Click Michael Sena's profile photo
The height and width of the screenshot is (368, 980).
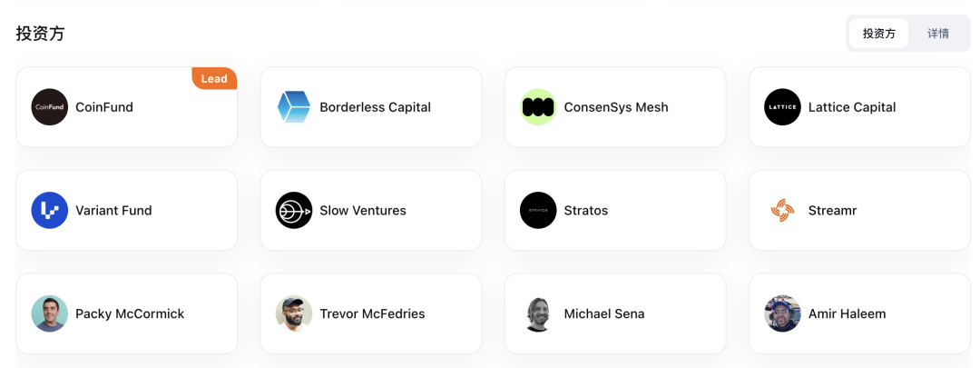click(538, 314)
